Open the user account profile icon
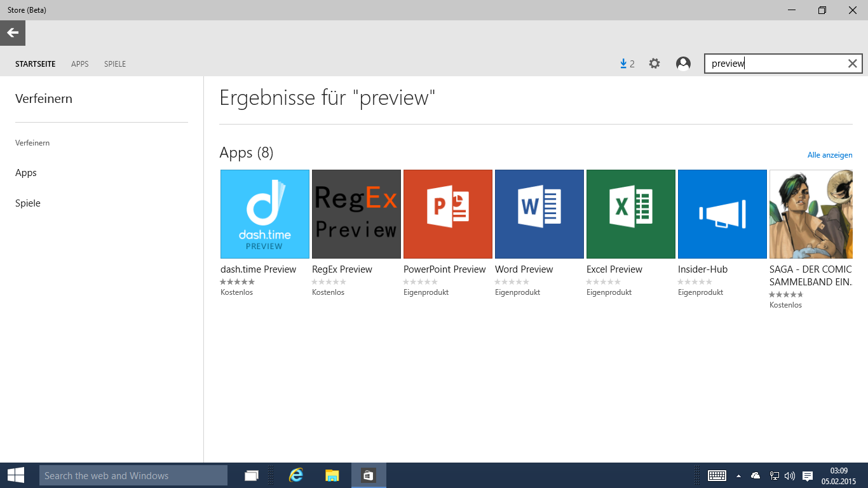 tap(683, 64)
